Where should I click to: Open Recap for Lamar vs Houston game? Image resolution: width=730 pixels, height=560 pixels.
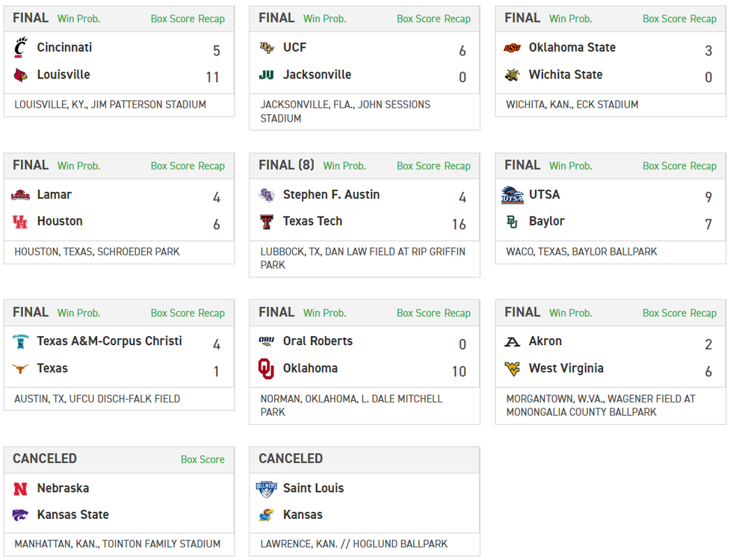(211, 166)
